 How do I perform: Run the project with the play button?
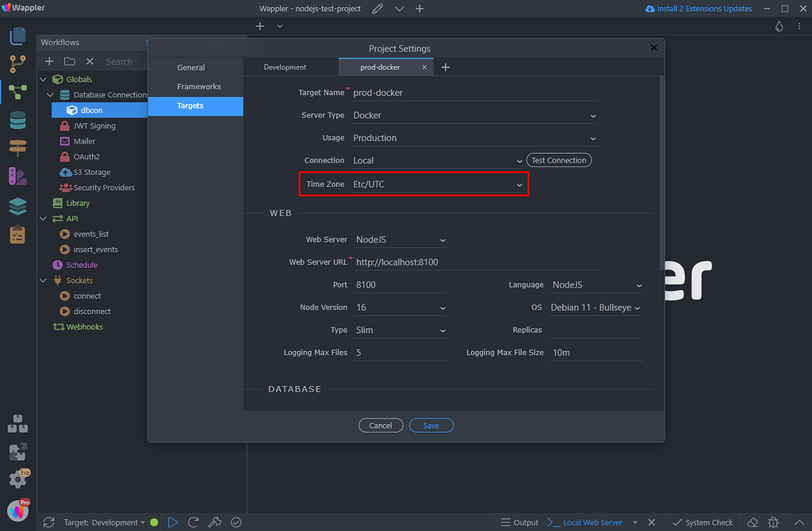click(x=173, y=521)
